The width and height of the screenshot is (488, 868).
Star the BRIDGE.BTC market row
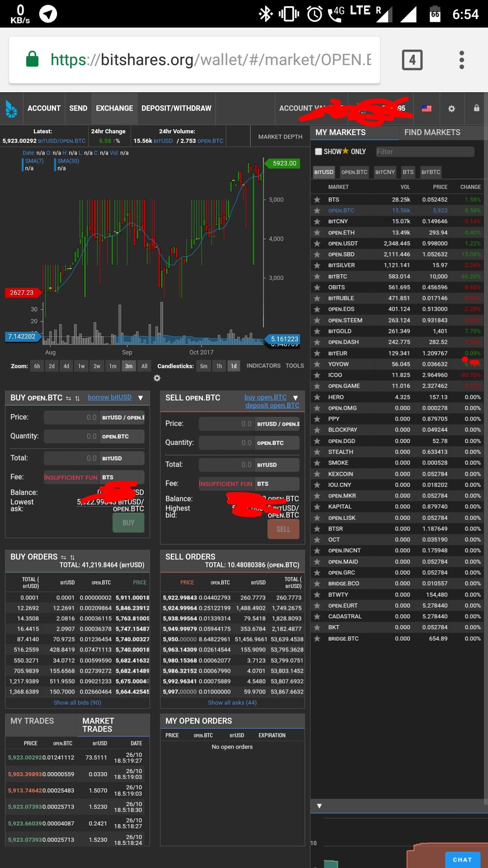(x=317, y=638)
